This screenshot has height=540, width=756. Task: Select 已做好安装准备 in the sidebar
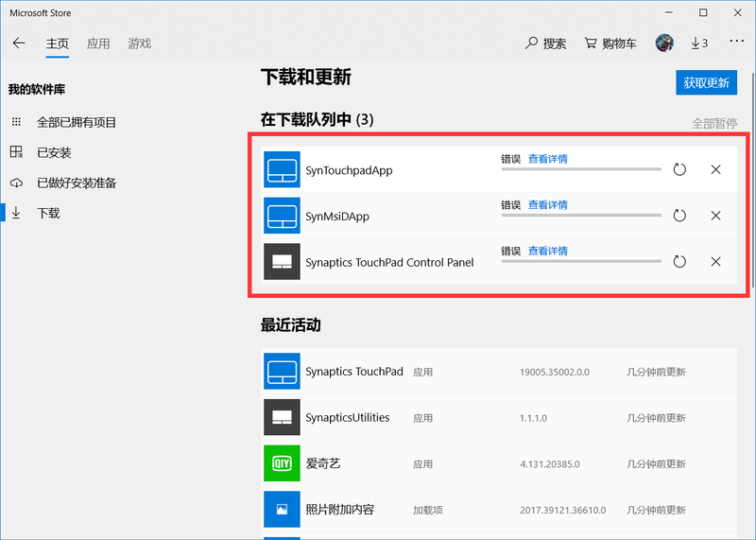(x=77, y=183)
